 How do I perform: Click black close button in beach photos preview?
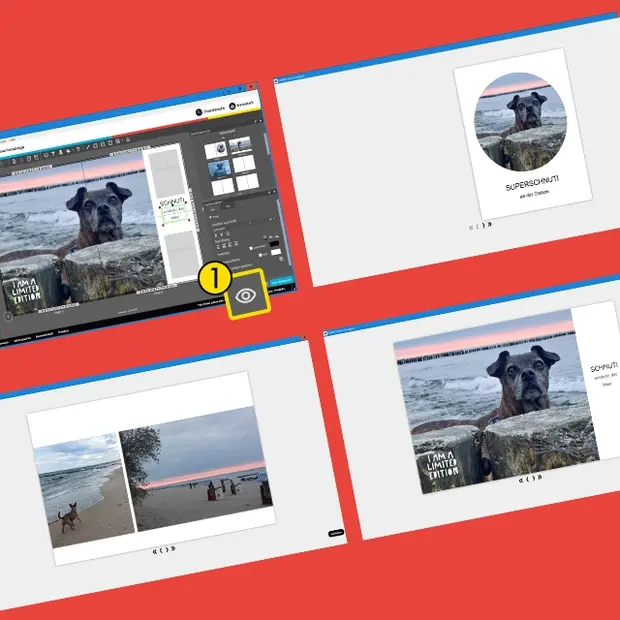coord(336,533)
